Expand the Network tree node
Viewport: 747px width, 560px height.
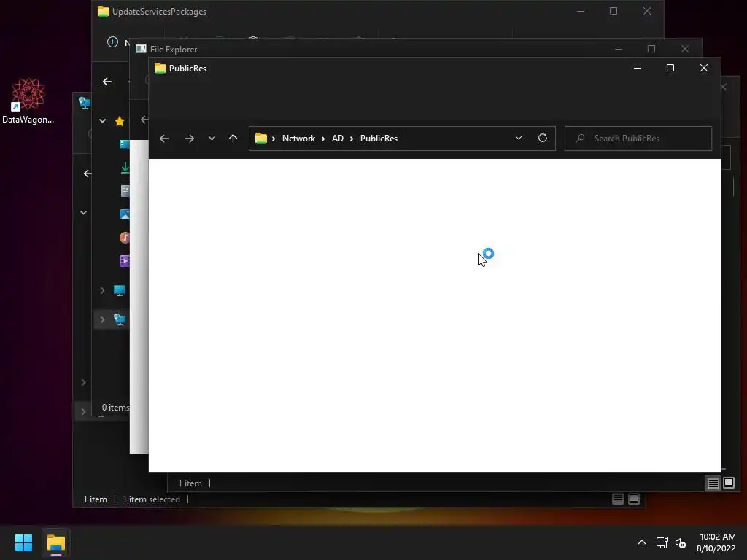pos(102,319)
